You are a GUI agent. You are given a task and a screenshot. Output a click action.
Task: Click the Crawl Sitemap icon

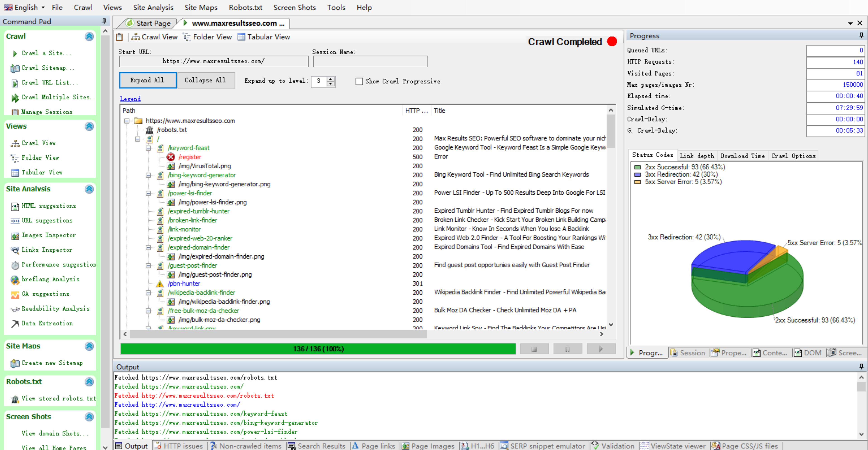coord(15,68)
